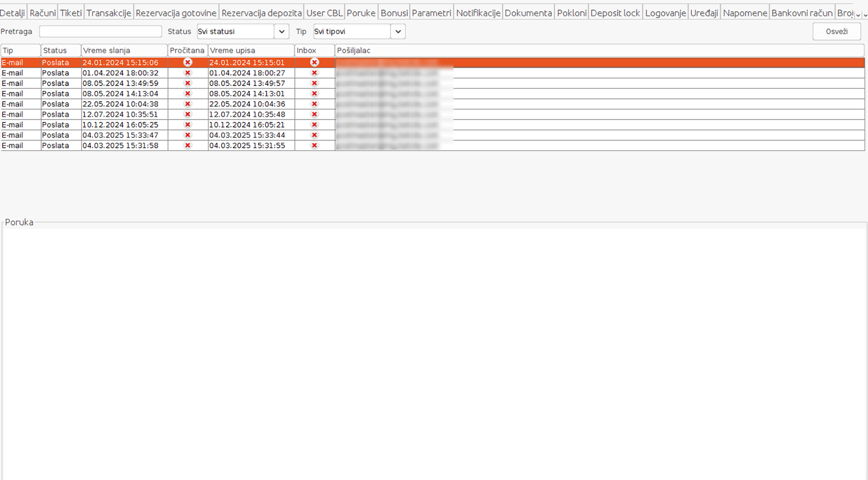The image size is (868, 480).
Task: Switch to the Pokloni tab
Action: pyautogui.click(x=572, y=13)
